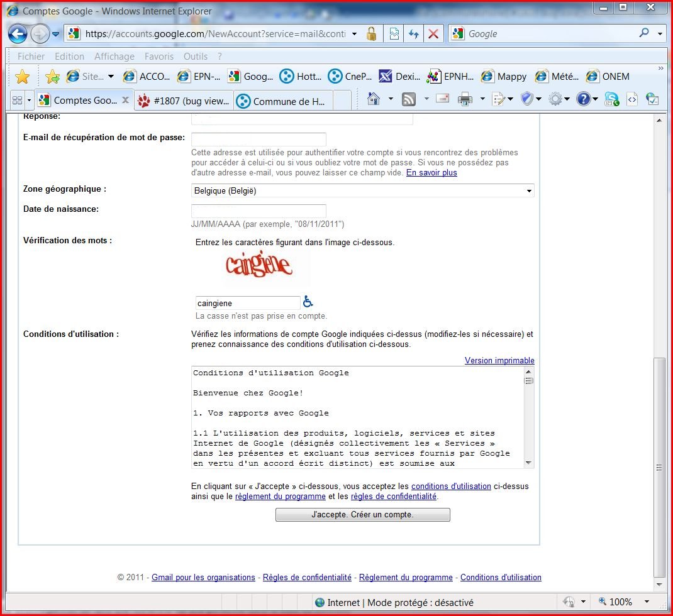Click the Add to favorites bar icon
Image resolution: width=673 pixels, height=616 pixels.
[x=52, y=77]
